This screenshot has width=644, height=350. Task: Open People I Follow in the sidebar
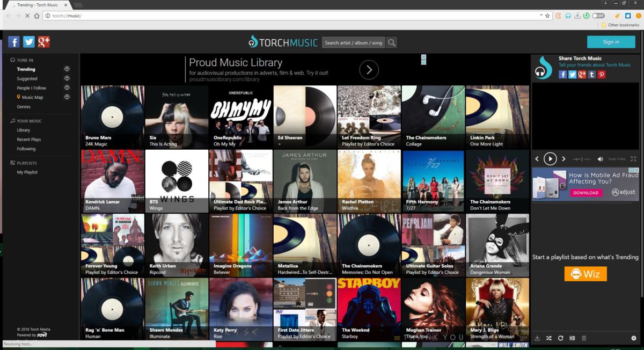click(x=31, y=88)
